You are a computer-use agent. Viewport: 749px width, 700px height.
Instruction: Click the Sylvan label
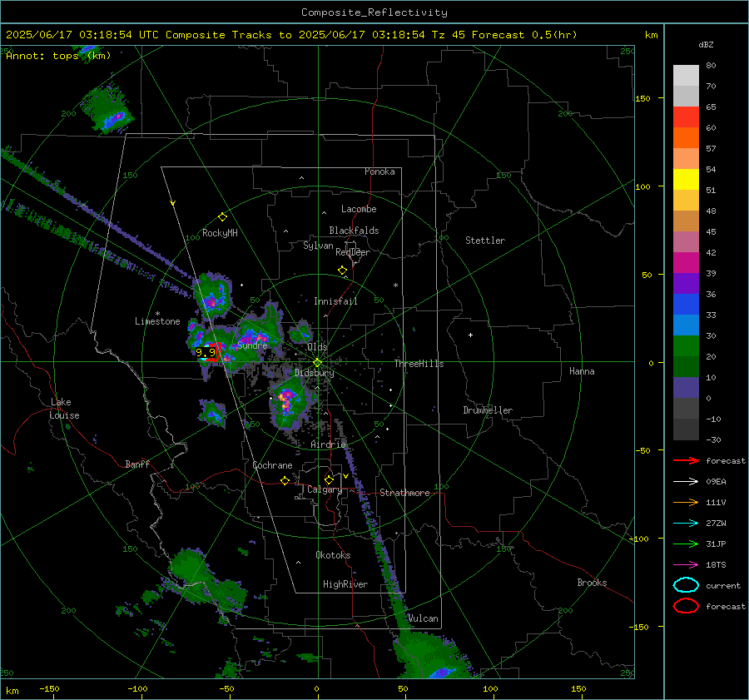318,246
